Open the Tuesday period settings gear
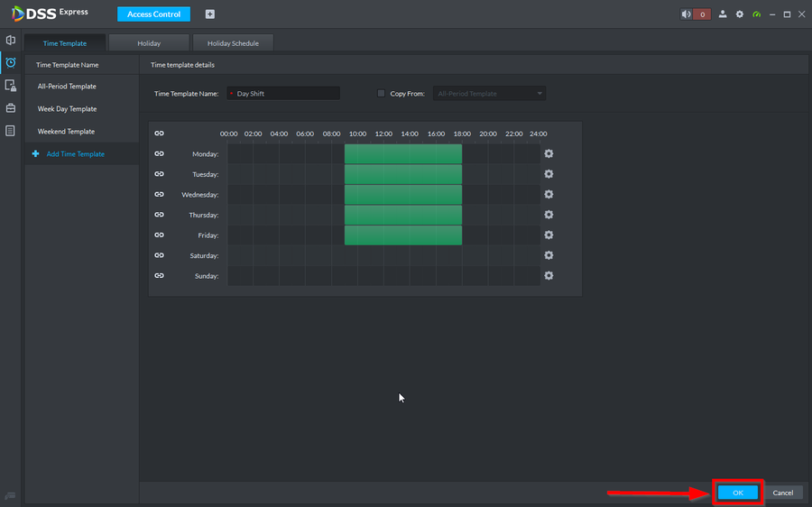This screenshot has height=507, width=812. click(549, 174)
